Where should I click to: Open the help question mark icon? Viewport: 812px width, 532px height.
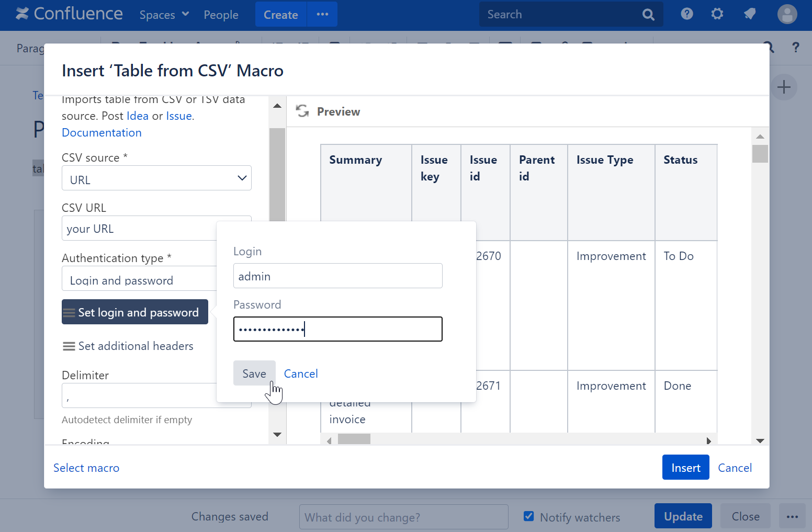point(686,14)
